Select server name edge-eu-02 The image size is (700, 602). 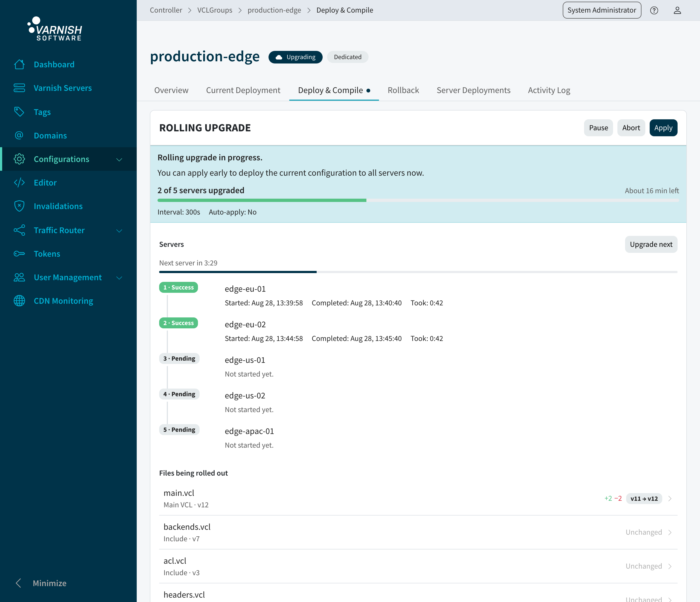tap(245, 325)
